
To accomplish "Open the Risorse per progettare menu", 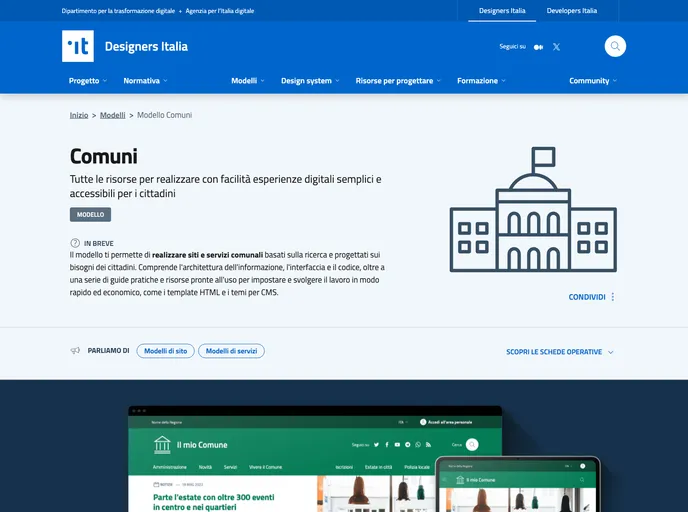I will click(398, 81).
